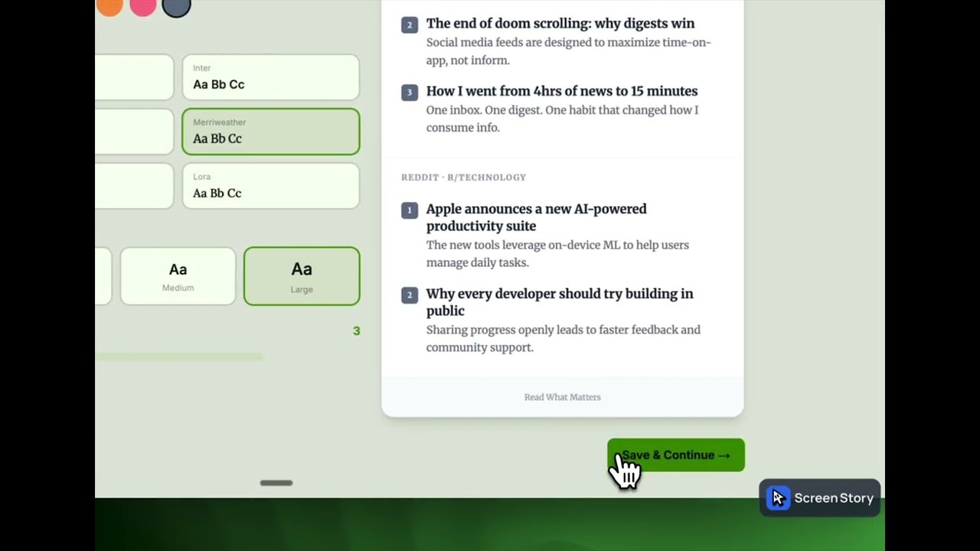Image resolution: width=980 pixels, height=551 pixels.
Task: Click 'Sharing progress openly leads' description text
Action: coord(563,338)
